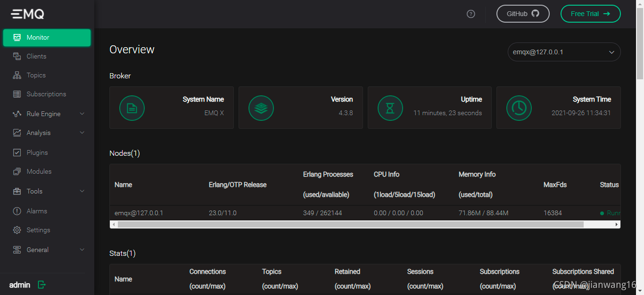Click the 349 / 262144 processes value

click(x=322, y=213)
